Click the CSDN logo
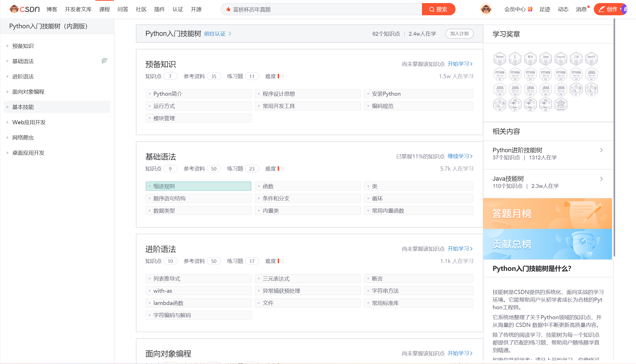 24,9
